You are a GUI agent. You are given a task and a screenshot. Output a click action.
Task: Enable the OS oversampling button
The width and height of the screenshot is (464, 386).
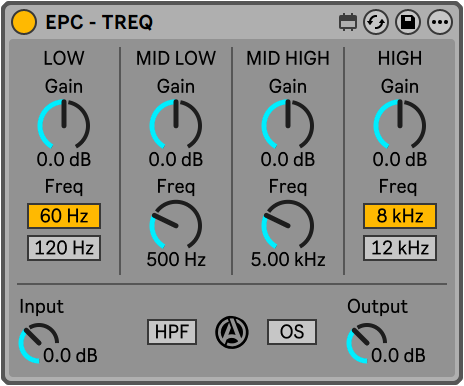coord(292,332)
